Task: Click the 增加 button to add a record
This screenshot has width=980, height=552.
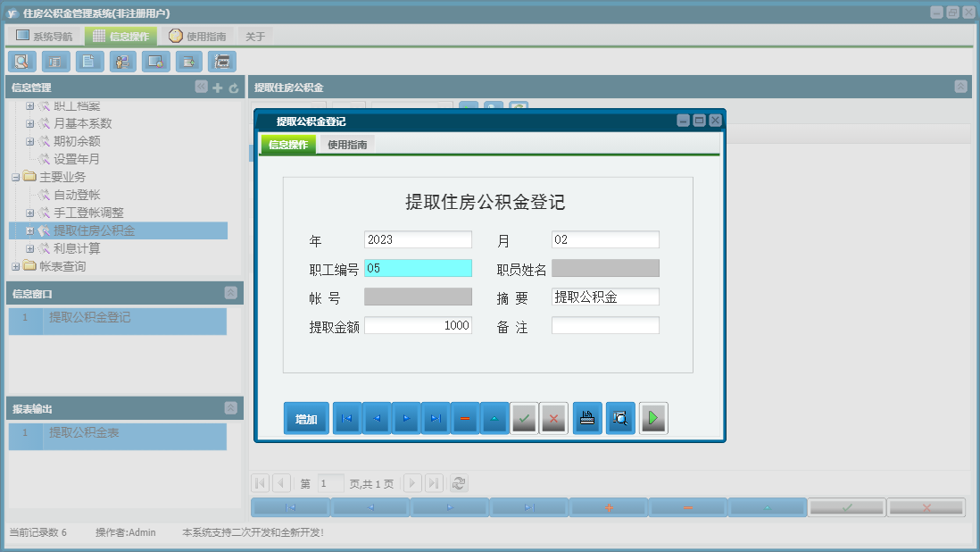Action: click(306, 417)
